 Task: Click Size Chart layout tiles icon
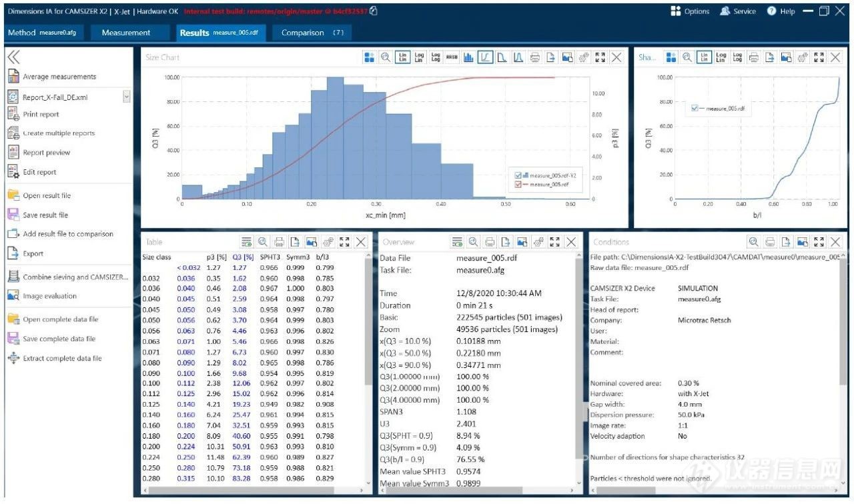tap(369, 58)
